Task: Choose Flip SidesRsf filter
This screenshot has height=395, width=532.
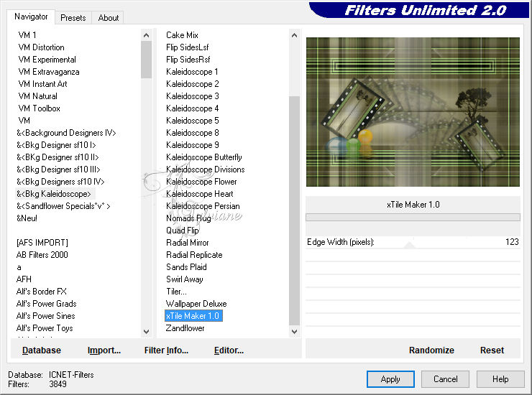Action: [x=188, y=60]
